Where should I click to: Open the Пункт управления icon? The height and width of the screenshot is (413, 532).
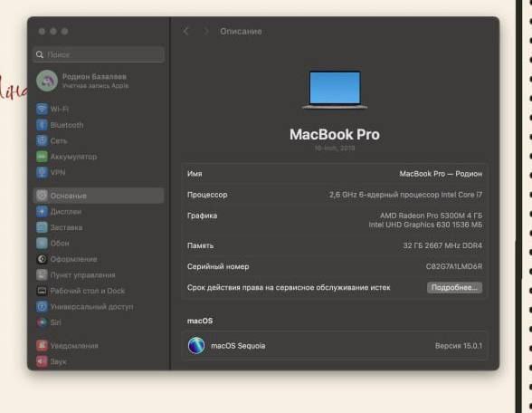42,274
